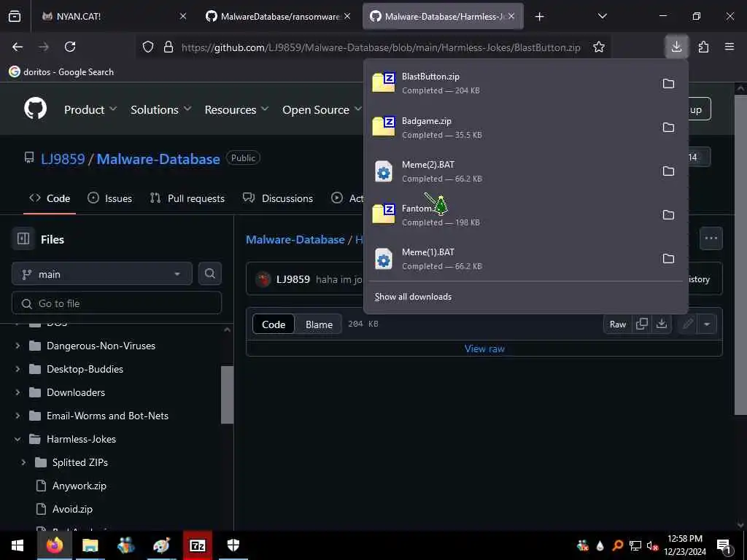747x560 pixels.
Task: Expand the Solutions menu
Action: [x=161, y=109]
